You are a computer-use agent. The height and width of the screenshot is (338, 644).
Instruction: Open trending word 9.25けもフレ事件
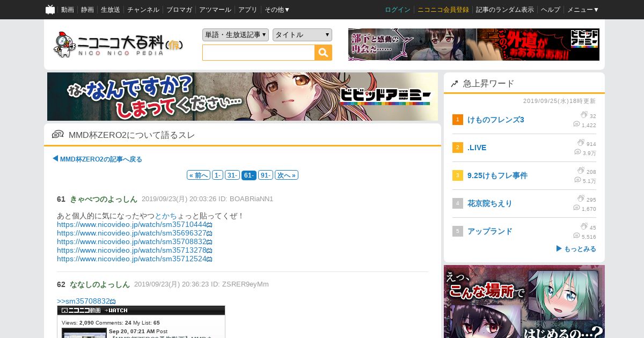click(497, 175)
